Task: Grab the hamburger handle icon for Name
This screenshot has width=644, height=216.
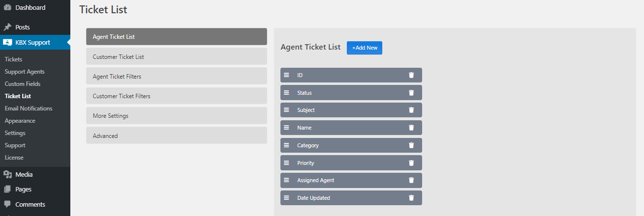Action: [x=286, y=128]
